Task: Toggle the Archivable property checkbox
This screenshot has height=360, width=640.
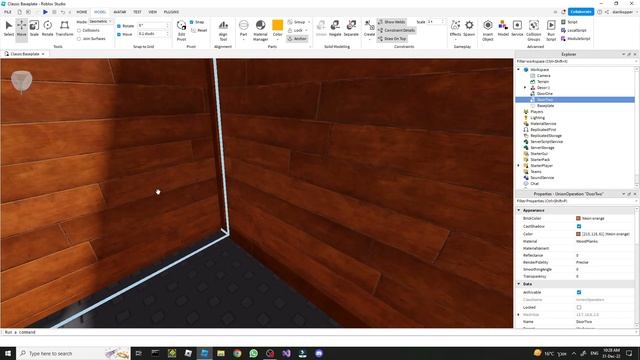Action: coord(579,292)
